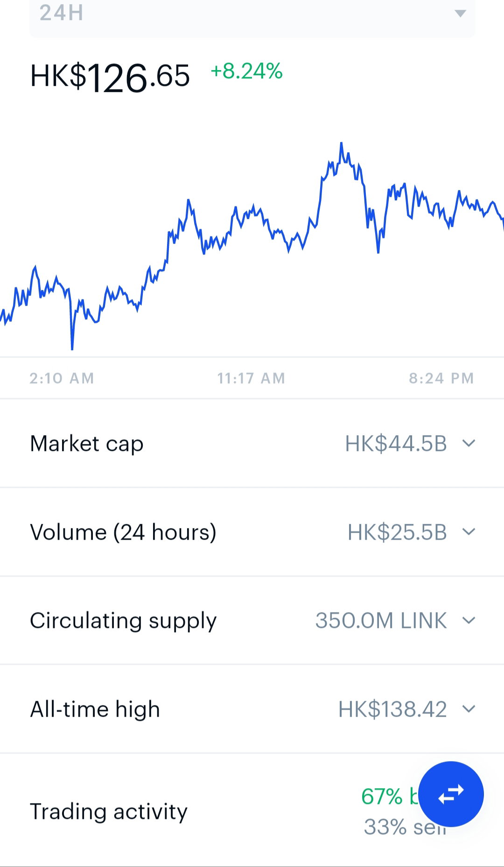Viewport: 504px width, 867px height.
Task: Tap the +8.24% price change indicator
Action: [x=246, y=71]
